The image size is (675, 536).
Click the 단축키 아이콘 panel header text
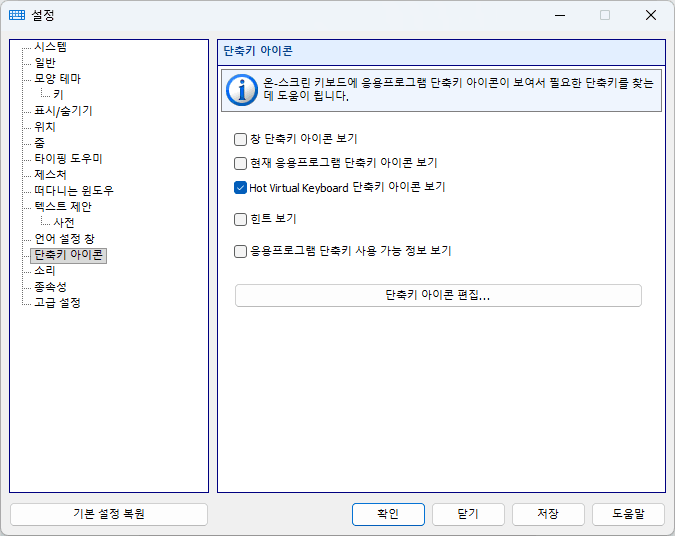[258, 51]
